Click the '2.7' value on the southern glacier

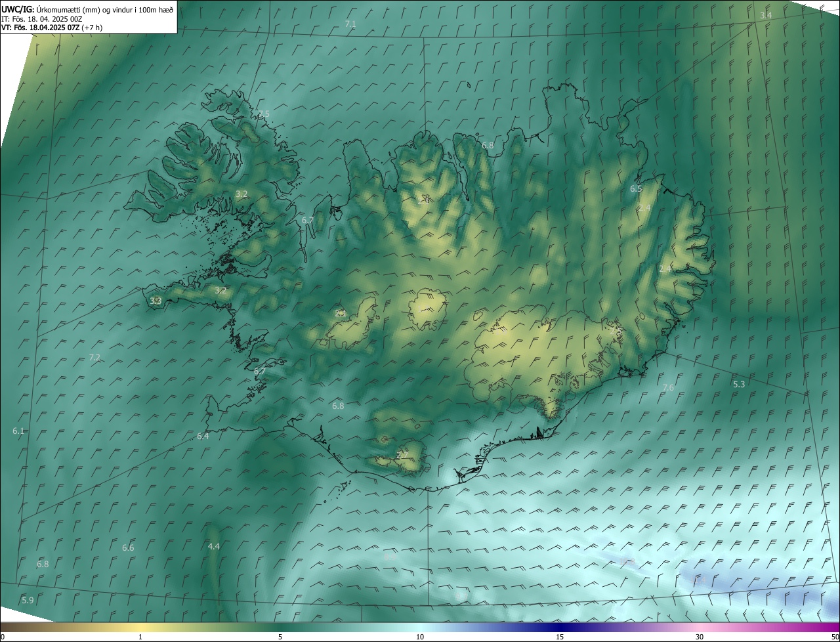(x=403, y=456)
